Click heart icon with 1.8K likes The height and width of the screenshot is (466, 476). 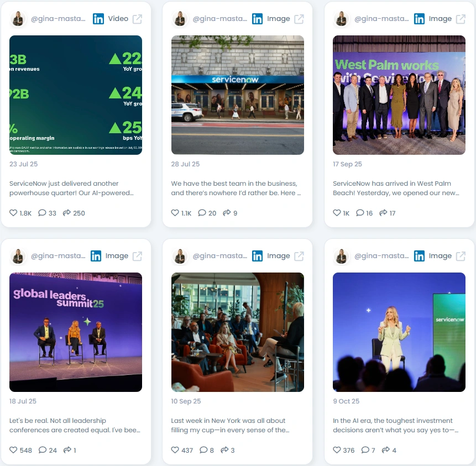[x=13, y=213]
